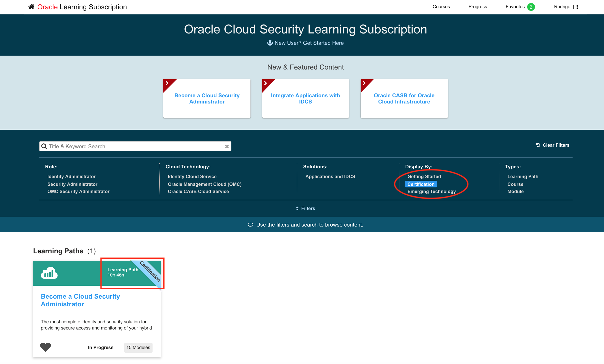This screenshot has height=364, width=604.
Task: Click red arrow flag on Integrate Applications tile
Action: click(266, 83)
